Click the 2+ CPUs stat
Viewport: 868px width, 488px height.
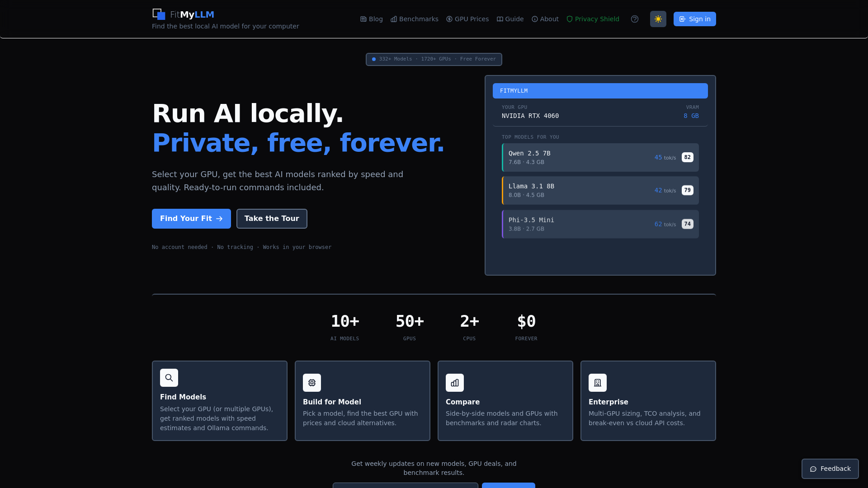click(x=469, y=328)
